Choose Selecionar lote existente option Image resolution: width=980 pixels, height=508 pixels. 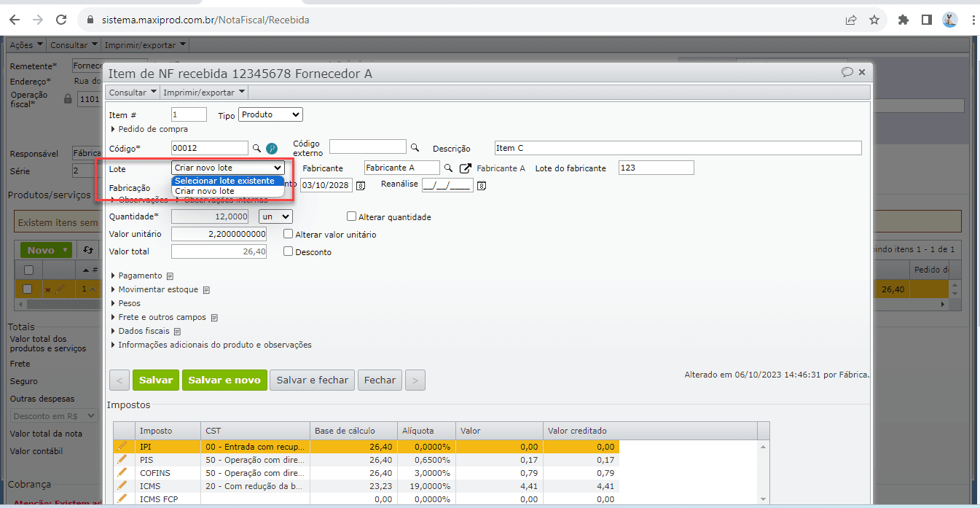[x=227, y=181]
